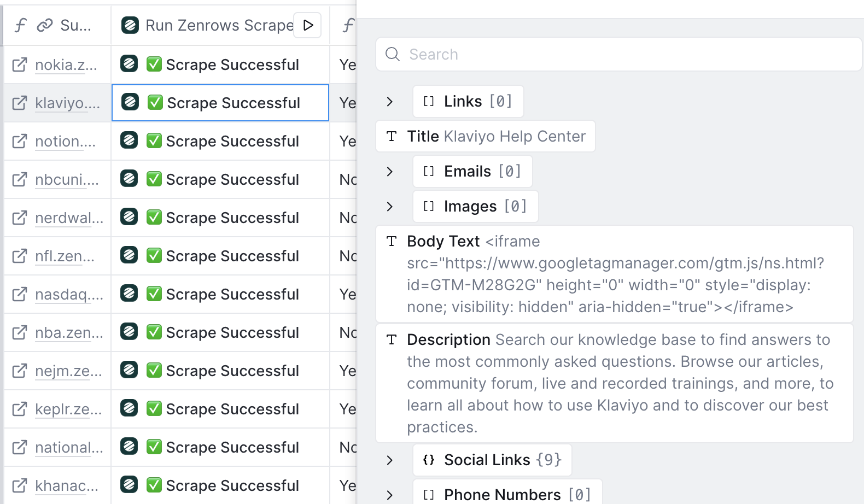Select Scrape Successful cell in nokia row
Image resolution: width=864 pixels, height=504 pixels.
(x=220, y=65)
